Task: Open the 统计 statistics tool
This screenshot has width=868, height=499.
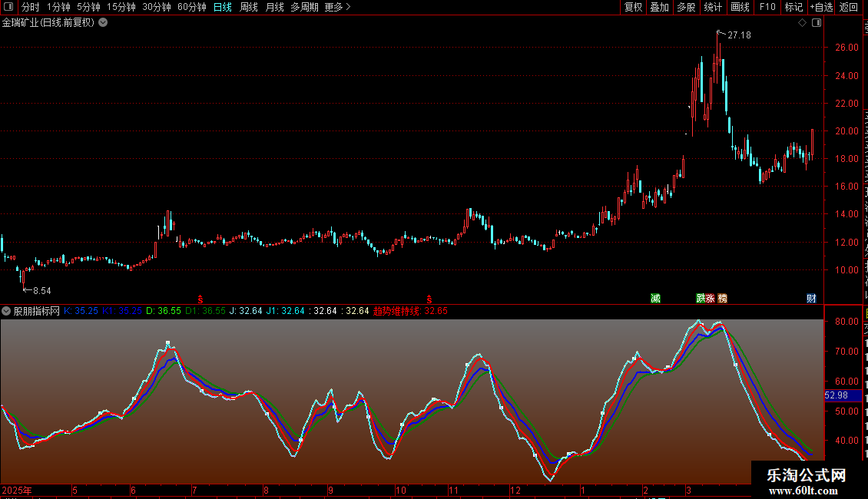Action: click(x=712, y=7)
